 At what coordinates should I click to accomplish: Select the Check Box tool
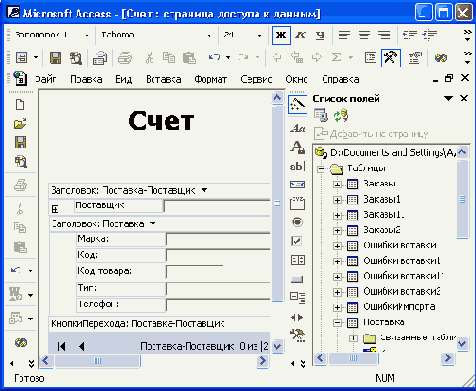click(x=297, y=241)
